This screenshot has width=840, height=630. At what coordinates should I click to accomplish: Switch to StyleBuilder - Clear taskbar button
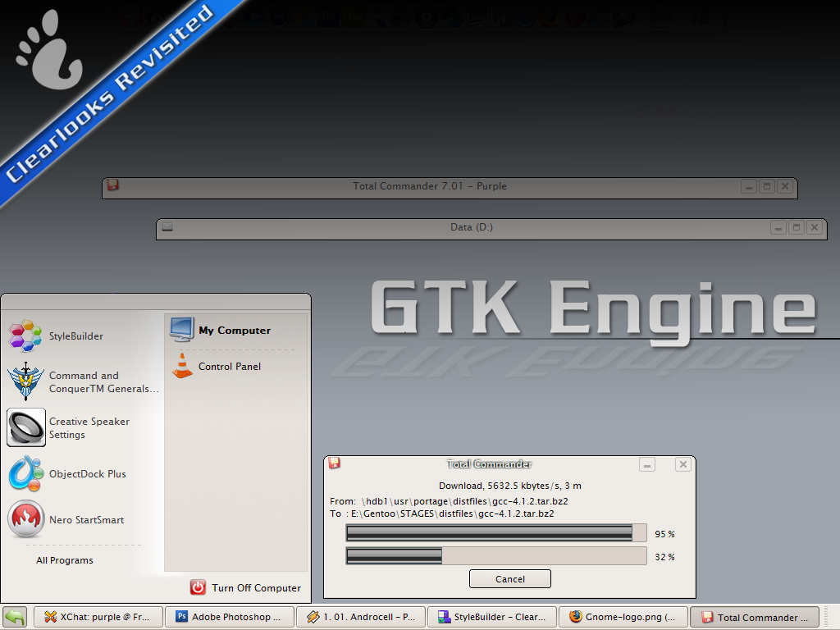coord(492,617)
